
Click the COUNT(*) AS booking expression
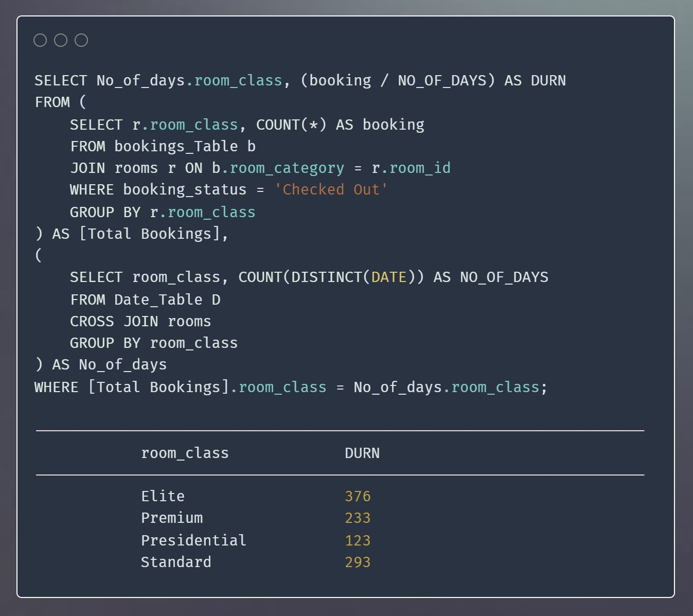(340, 125)
